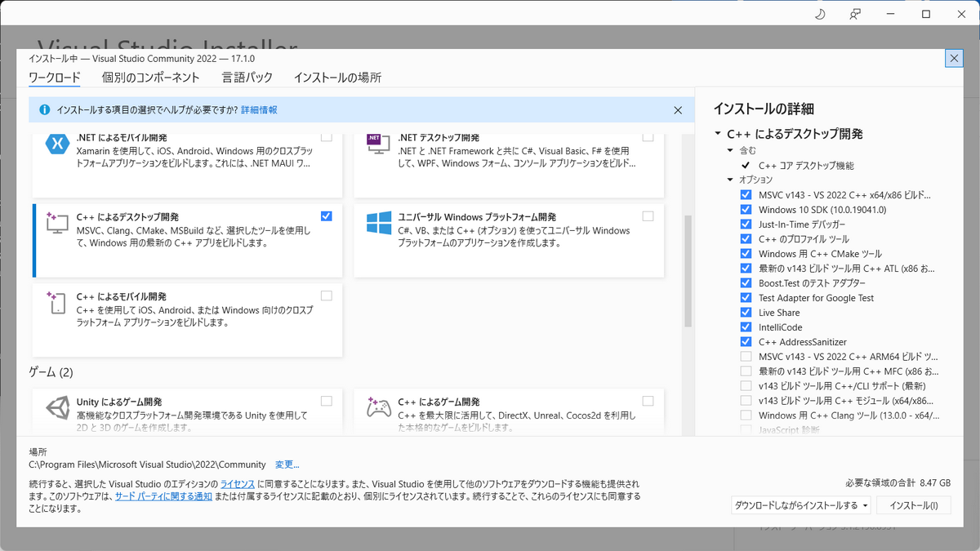Click the C++ desktop development monitor icon
Viewport: 980px width, 551px height.
point(56,224)
